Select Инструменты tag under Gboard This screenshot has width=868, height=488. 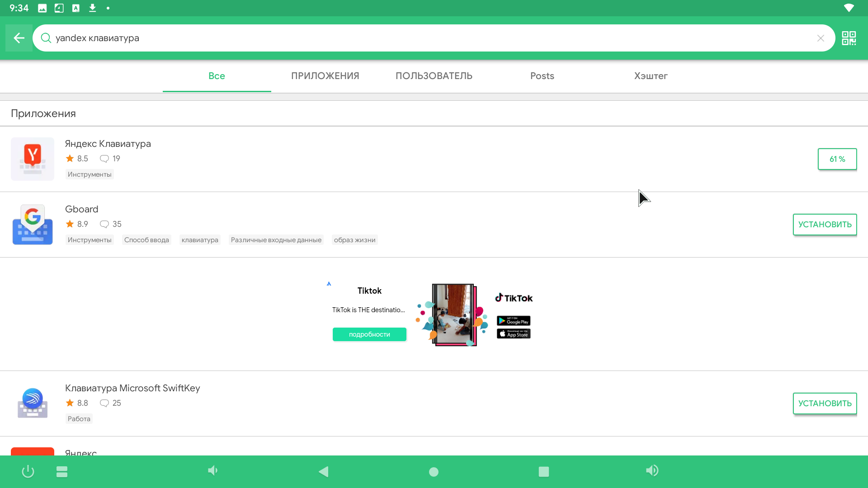tap(90, 240)
